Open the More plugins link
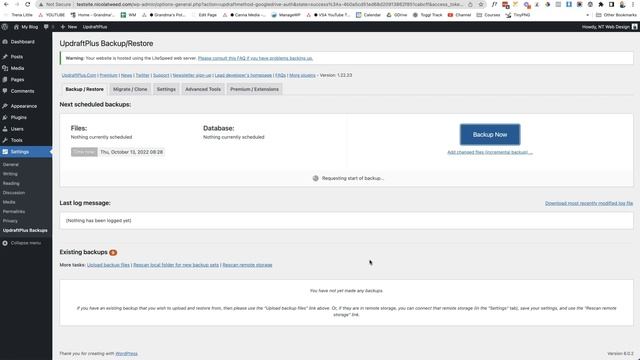The width and height of the screenshot is (640, 360). point(302,76)
